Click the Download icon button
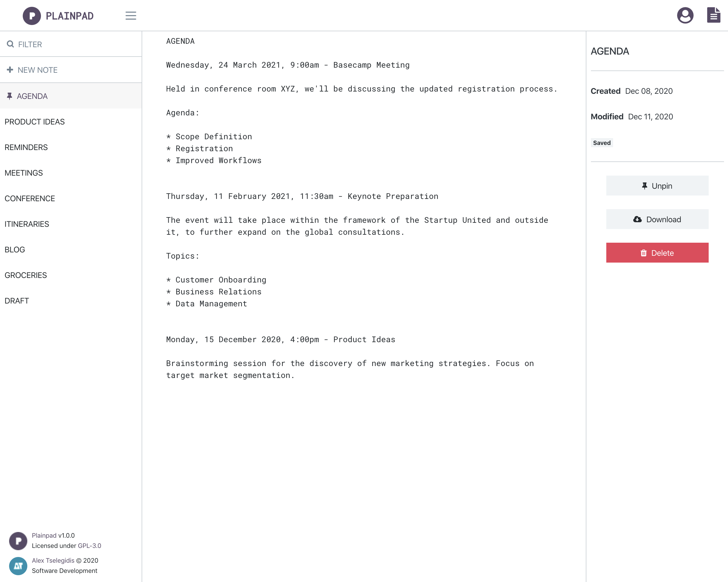This screenshot has height=582, width=728. (638, 219)
